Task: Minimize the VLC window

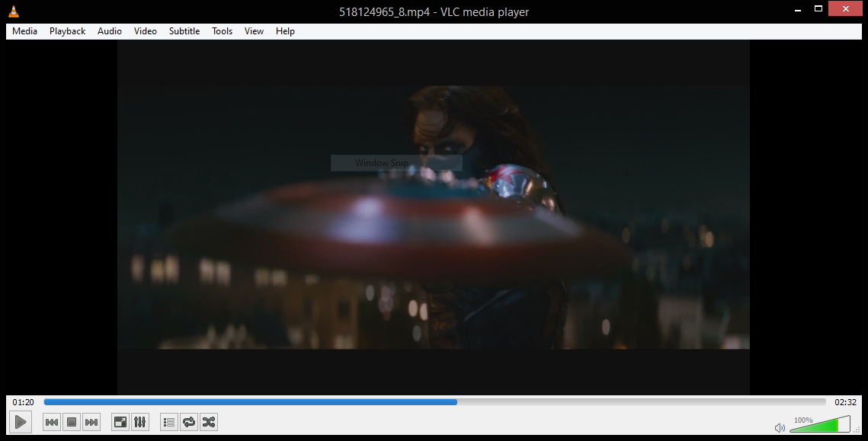Action: point(798,10)
